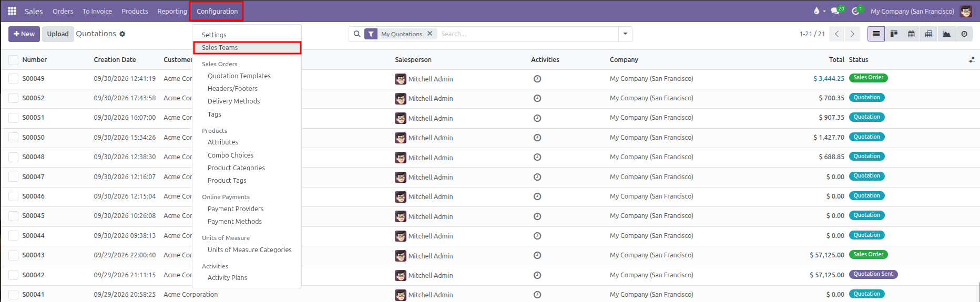The height and width of the screenshot is (302, 980).
Task: Choose Settings in the Configuration dropdown
Action: click(x=247, y=35)
